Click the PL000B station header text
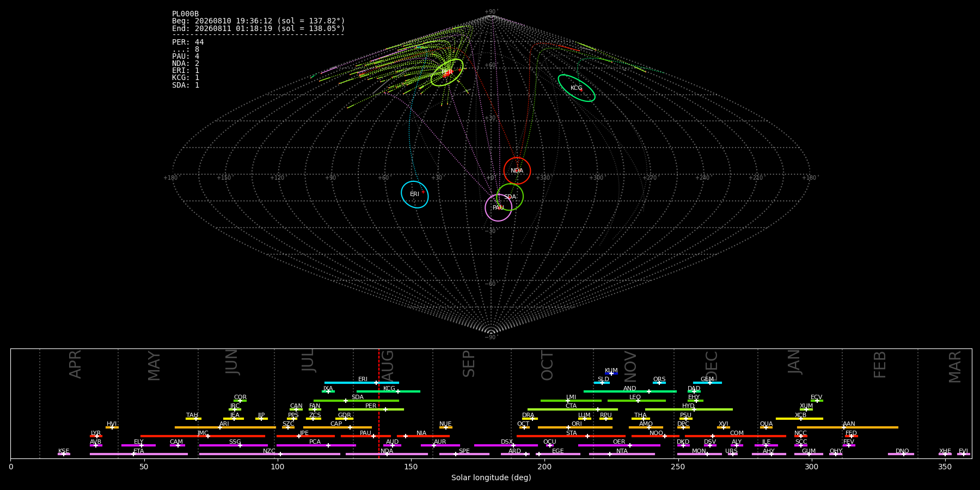Image resolution: width=980 pixels, height=490 pixels. tap(186, 14)
